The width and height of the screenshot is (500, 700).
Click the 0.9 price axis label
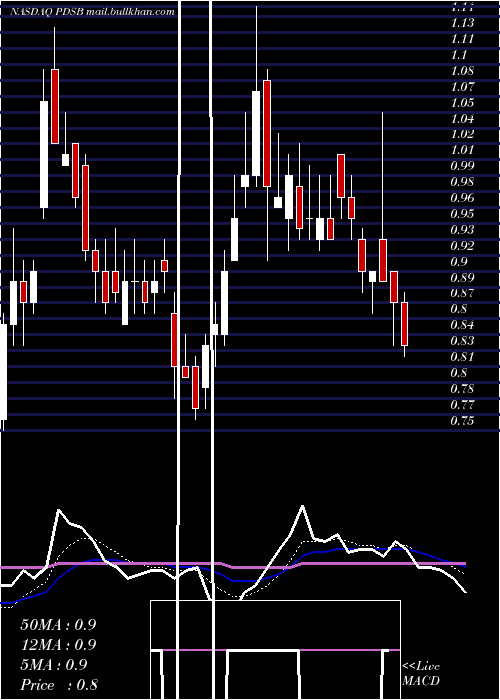pos(459,261)
